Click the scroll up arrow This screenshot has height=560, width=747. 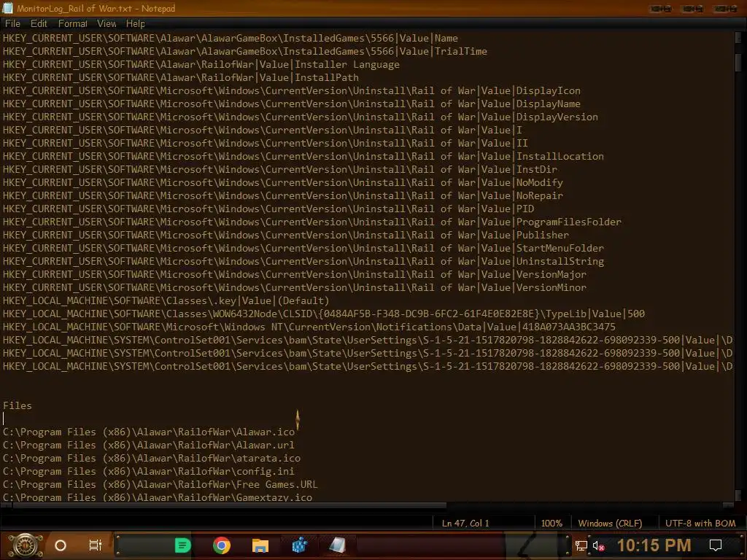pyautogui.click(x=738, y=37)
